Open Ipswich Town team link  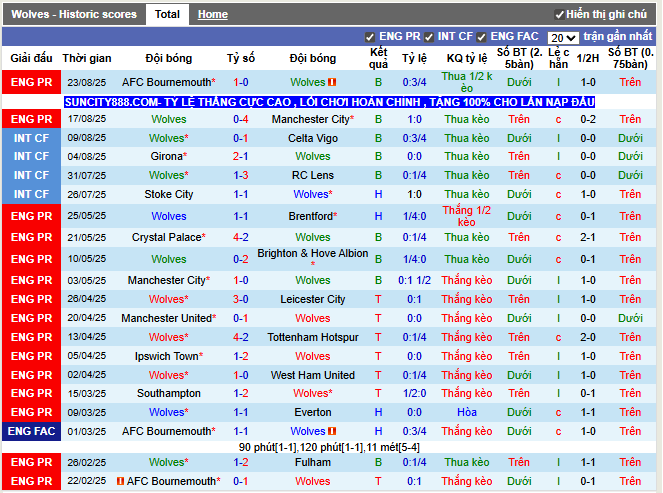(167, 356)
